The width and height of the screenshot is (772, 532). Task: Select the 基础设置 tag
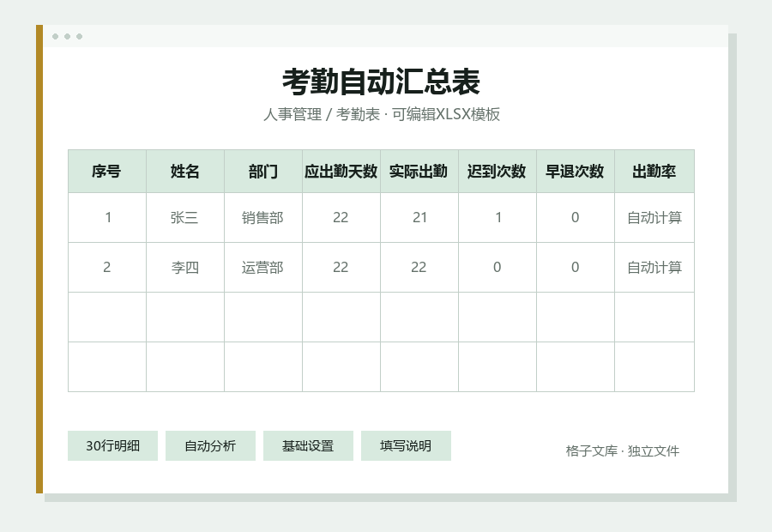pyautogui.click(x=308, y=446)
